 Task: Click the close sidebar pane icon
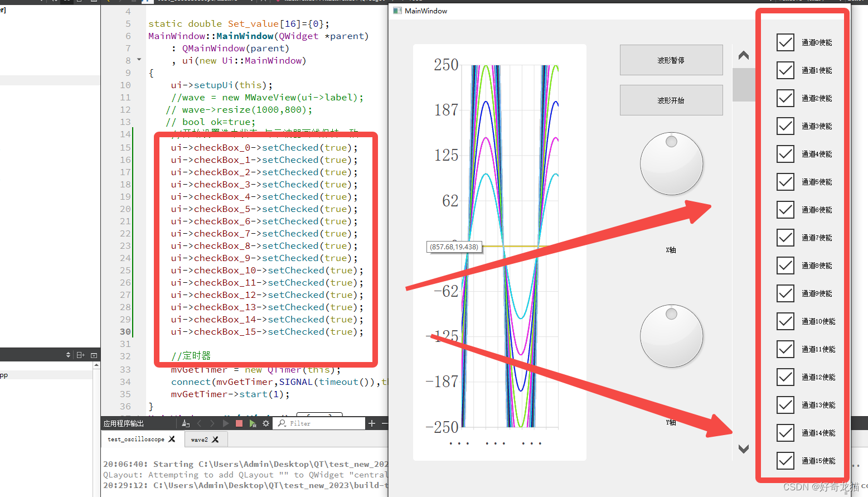click(x=94, y=355)
